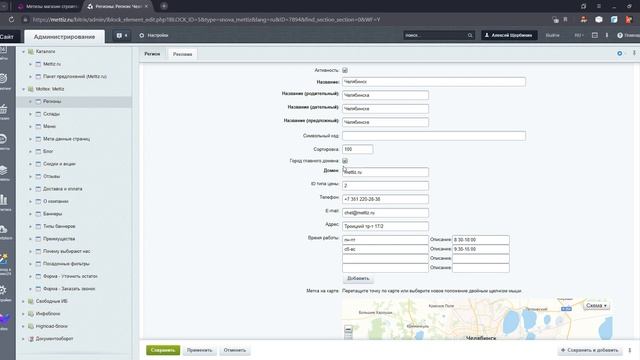
Task: Click the white shield extension icon
Action: click(599, 19)
